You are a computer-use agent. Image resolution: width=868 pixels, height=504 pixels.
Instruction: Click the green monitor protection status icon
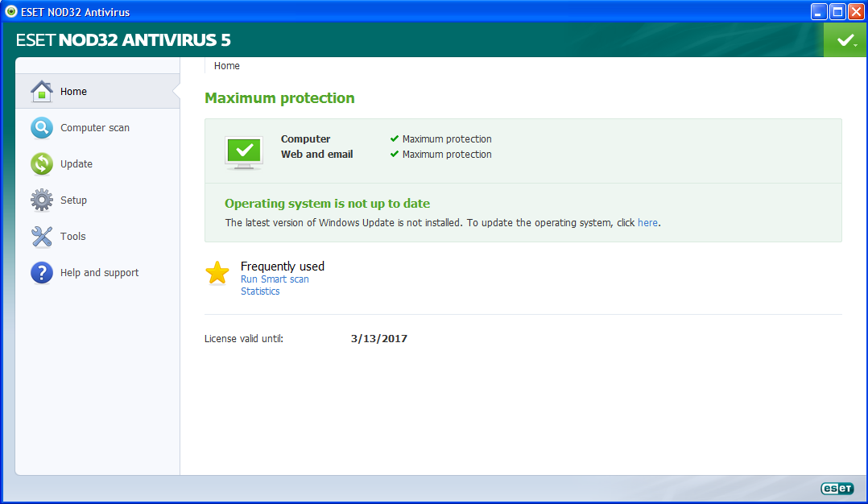tap(243, 152)
